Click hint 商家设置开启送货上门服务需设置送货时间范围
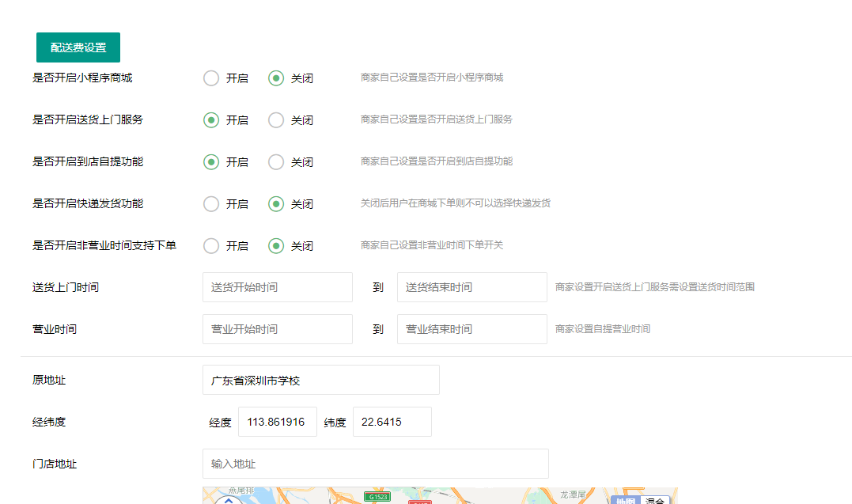The image size is (852, 504). (655, 287)
